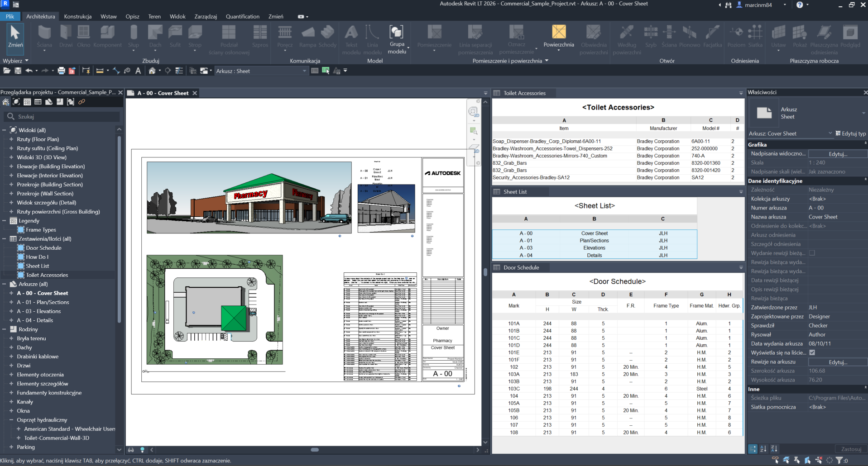Viewport: 868px width, 466px height.
Task: Sort properties Z to A
Action: [774, 449]
